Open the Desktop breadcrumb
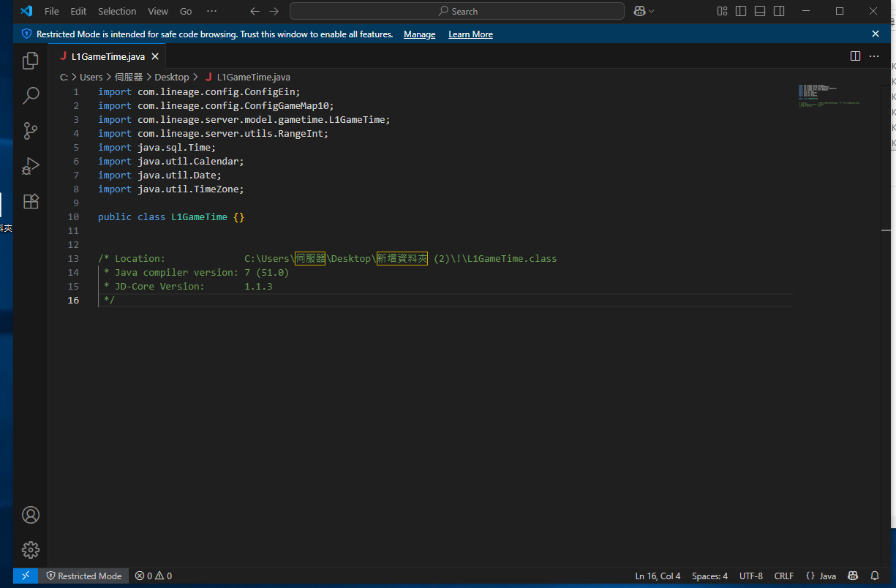The width and height of the screenshot is (896, 588). click(x=172, y=77)
